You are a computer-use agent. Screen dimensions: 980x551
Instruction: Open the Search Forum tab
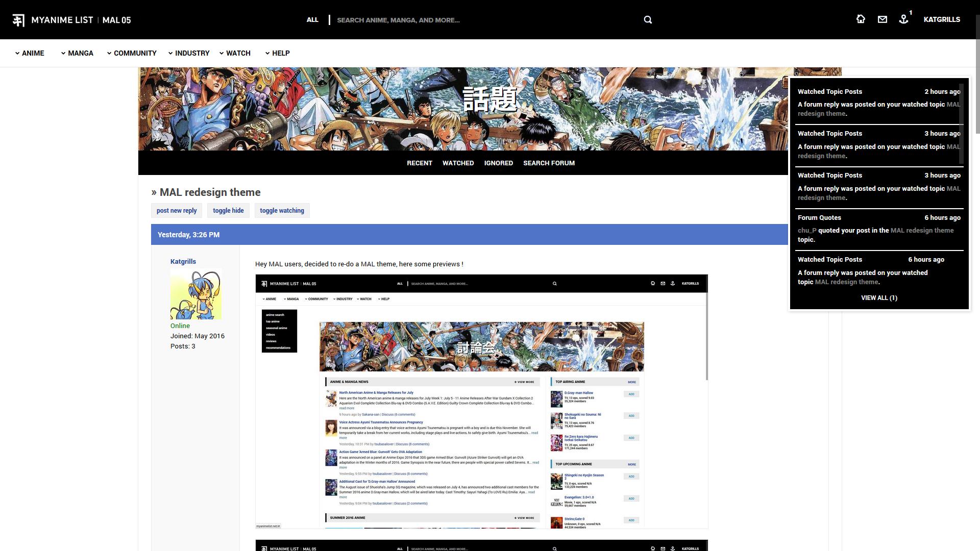pyautogui.click(x=549, y=163)
